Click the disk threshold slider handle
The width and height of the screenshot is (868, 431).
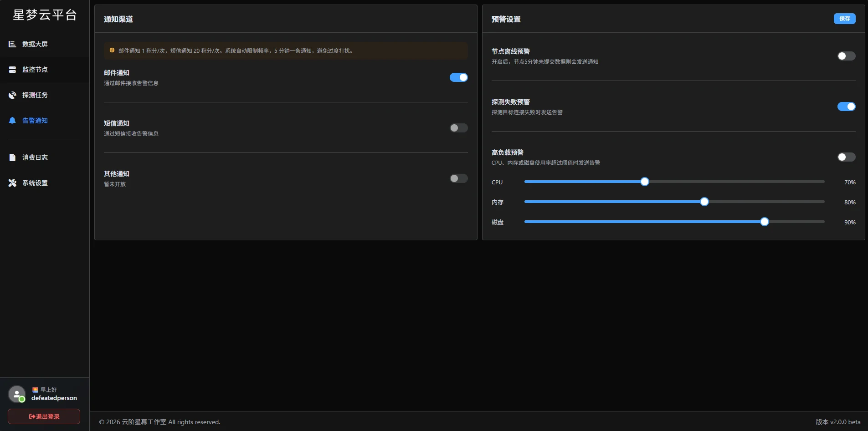[764, 222]
